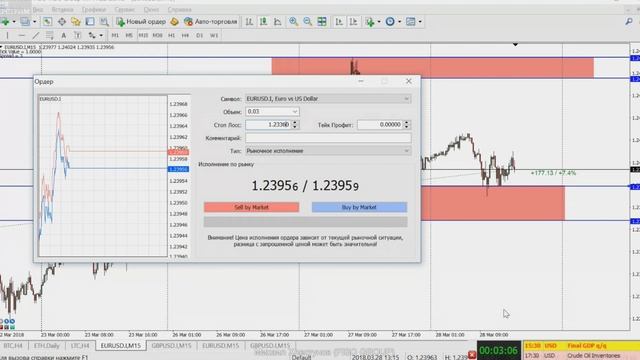This screenshot has height=360, width=640.
Task: Open dropdown arrow beside indicators icon
Action: [x=379, y=22]
